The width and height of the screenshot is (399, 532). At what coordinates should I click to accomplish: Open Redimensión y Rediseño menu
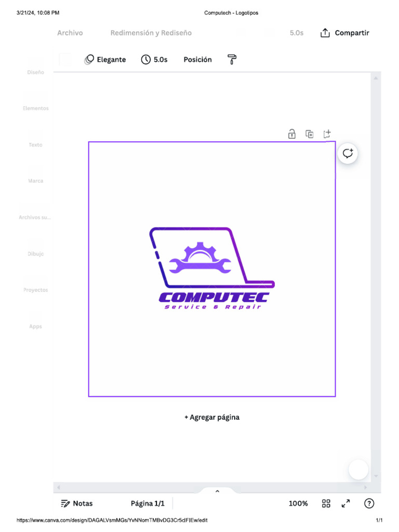[x=151, y=33]
